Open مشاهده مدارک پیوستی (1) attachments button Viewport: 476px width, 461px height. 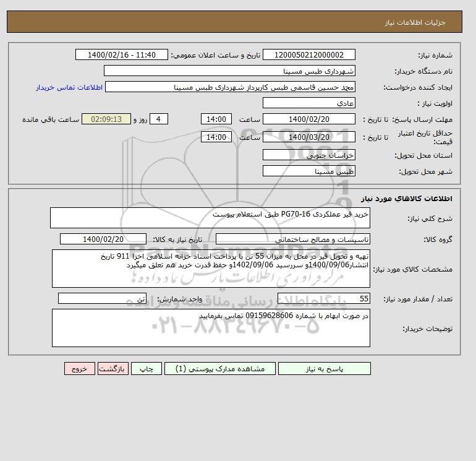(220, 369)
